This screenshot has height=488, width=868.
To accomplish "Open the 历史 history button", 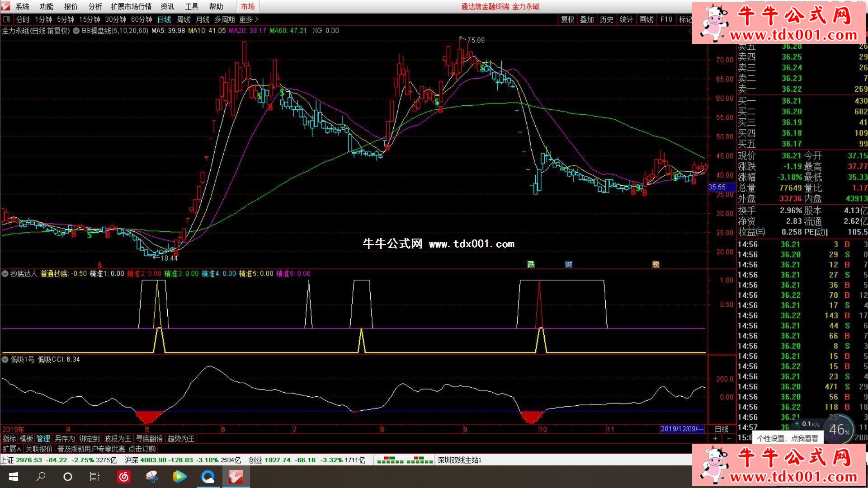I will (x=607, y=19).
